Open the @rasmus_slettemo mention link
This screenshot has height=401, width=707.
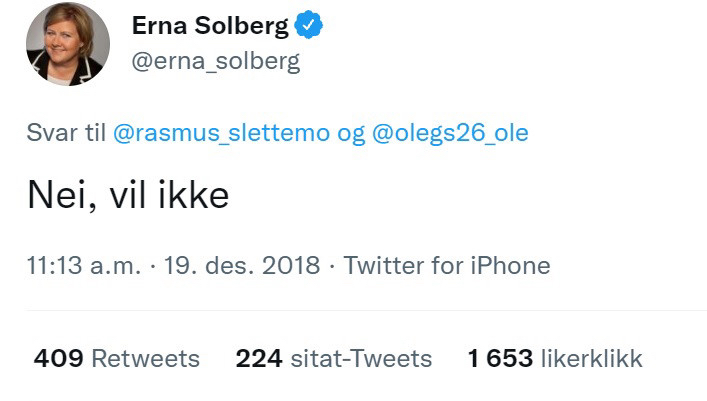click(221, 134)
